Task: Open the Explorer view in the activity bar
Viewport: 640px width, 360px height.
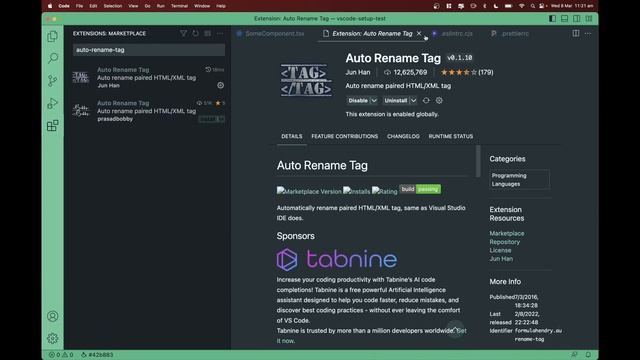Action: pos(52,36)
